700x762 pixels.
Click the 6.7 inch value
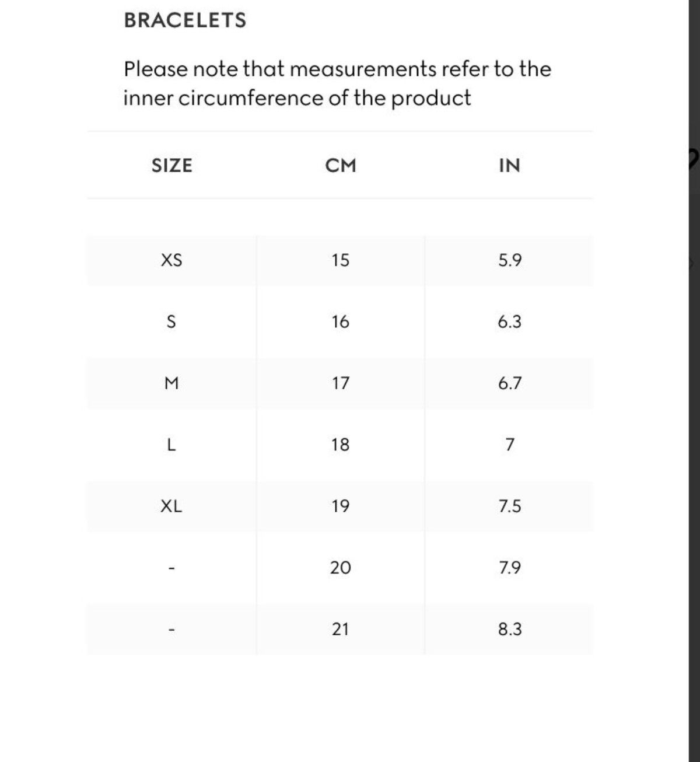(x=510, y=383)
